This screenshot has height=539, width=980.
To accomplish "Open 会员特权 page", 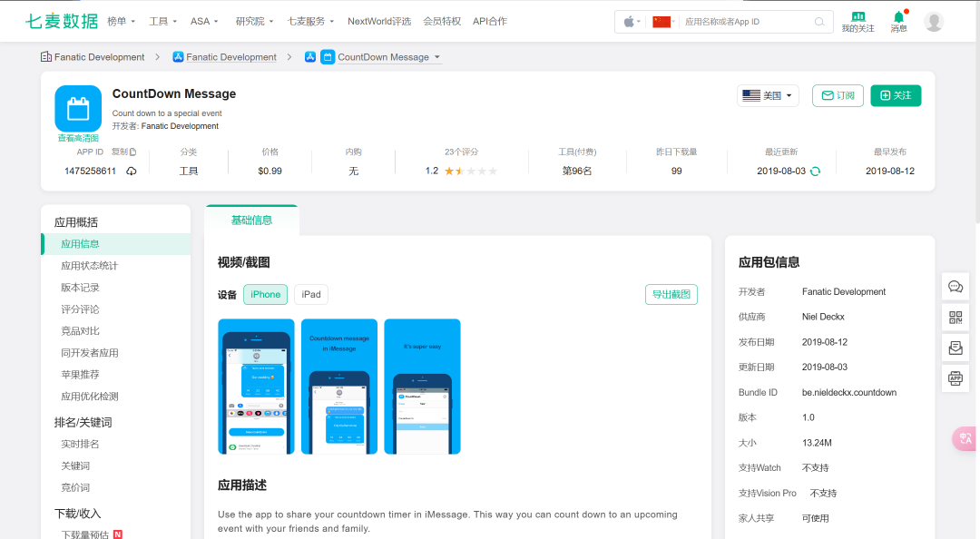I will pos(442,21).
